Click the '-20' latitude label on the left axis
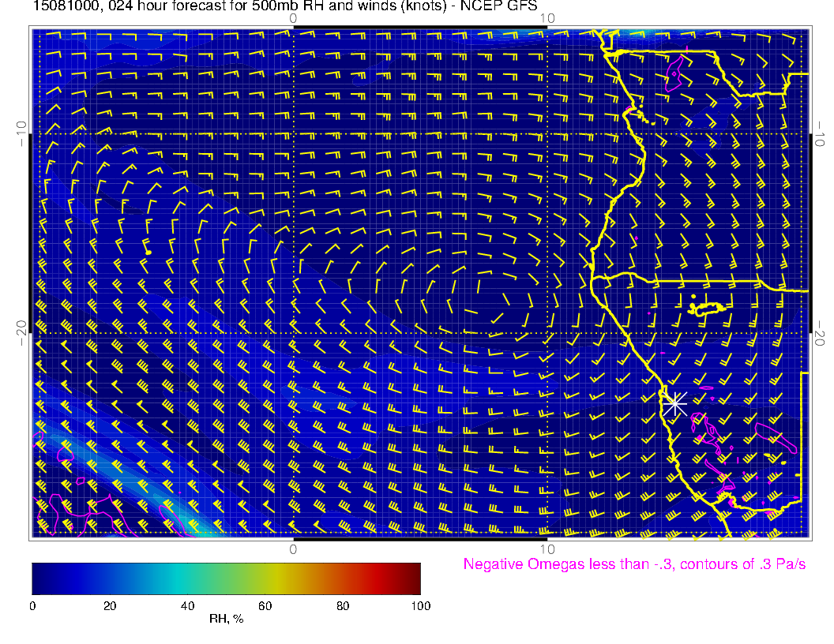The height and width of the screenshot is (644, 834). (x=21, y=332)
